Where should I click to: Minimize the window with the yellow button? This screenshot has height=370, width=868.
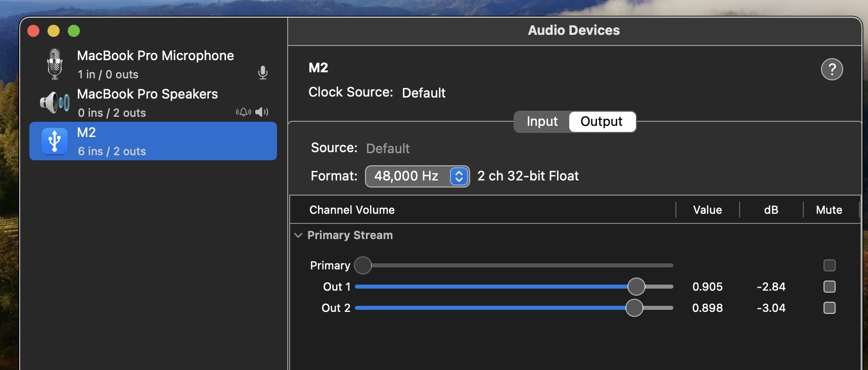[x=54, y=31]
